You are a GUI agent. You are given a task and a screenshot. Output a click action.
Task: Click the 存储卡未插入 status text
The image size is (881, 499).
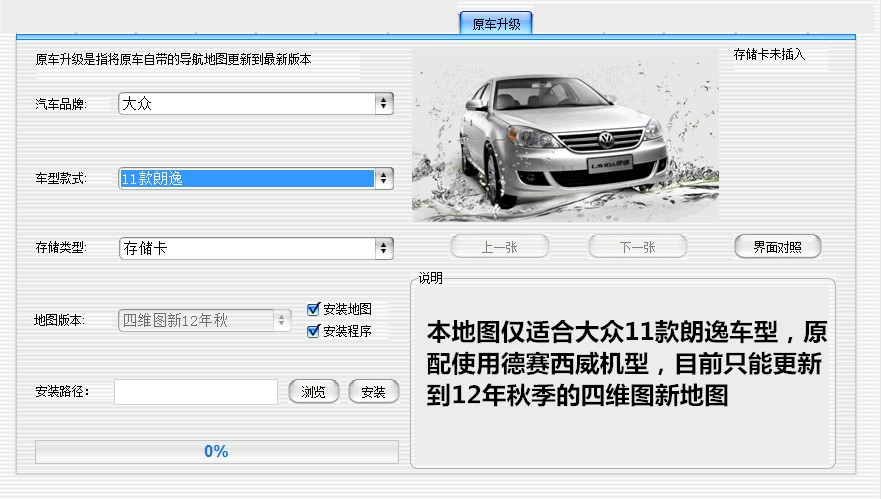pos(769,55)
